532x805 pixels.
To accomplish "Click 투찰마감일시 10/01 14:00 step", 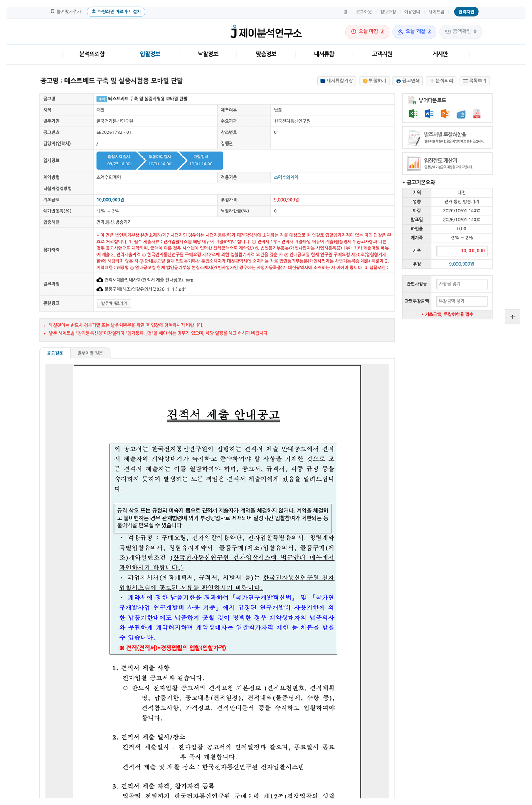I will [x=160, y=161].
